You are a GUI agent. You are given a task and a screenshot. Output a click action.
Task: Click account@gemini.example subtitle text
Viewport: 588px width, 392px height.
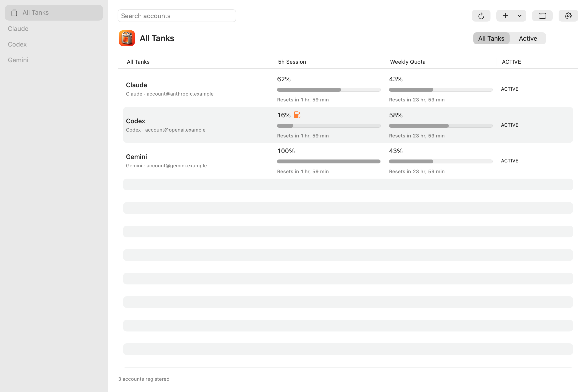(x=176, y=166)
